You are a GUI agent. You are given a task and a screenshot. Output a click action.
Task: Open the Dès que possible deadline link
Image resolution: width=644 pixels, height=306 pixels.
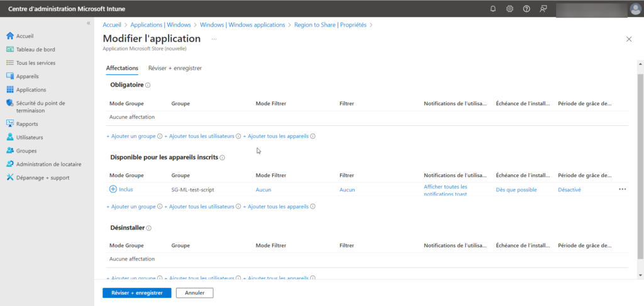[x=516, y=190]
